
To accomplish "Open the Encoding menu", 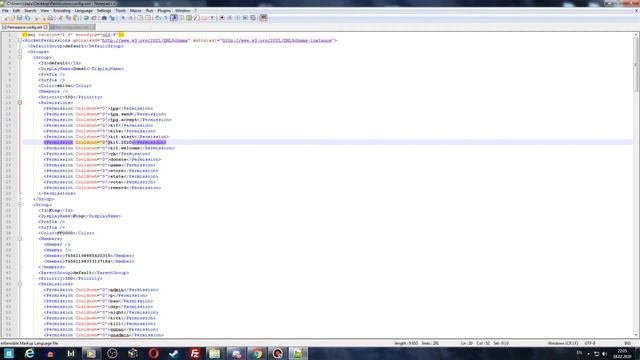I will click(62, 11).
